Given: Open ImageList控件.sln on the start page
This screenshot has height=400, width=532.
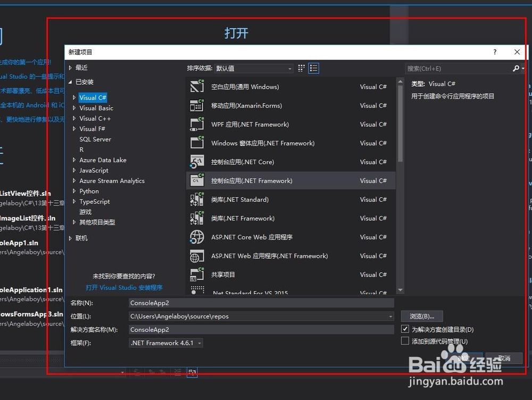Looking at the screenshot, I should tap(28, 218).
